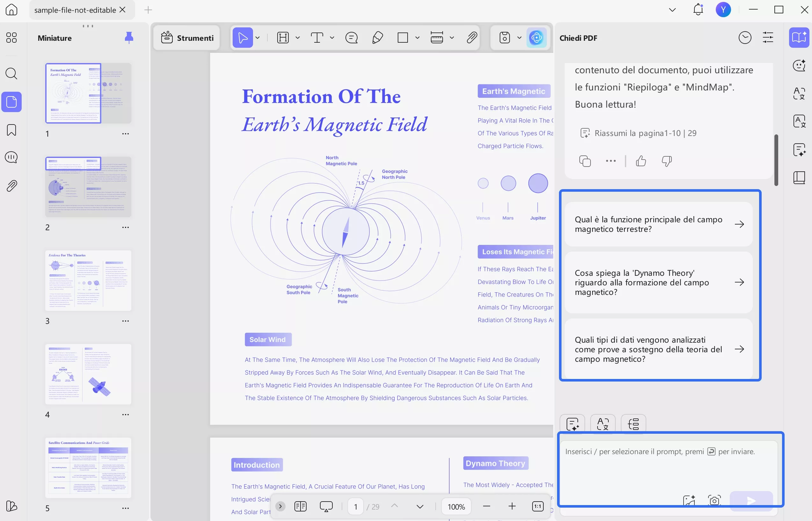Open options menu for thumbnail 2
Viewport: 812px width, 521px height.
pos(125,227)
